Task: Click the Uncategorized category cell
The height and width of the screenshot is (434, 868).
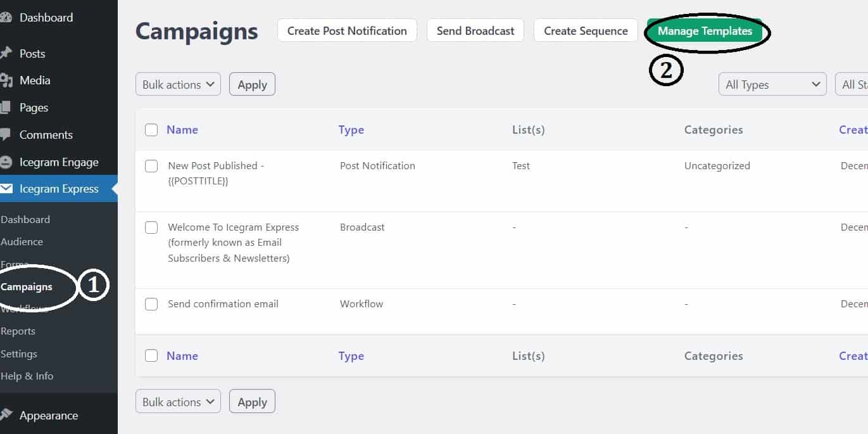Action: pyautogui.click(x=717, y=166)
